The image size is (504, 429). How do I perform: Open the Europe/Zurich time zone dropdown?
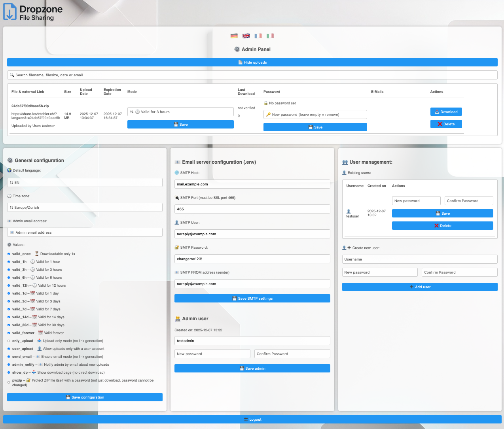(85, 207)
